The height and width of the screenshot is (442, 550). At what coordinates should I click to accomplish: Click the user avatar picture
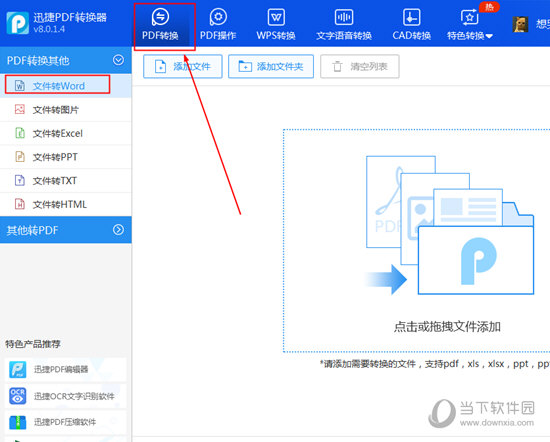coord(520,25)
